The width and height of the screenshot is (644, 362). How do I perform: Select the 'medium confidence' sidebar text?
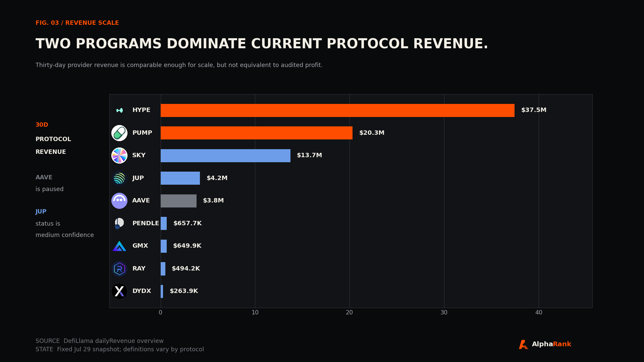pos(65,235)
